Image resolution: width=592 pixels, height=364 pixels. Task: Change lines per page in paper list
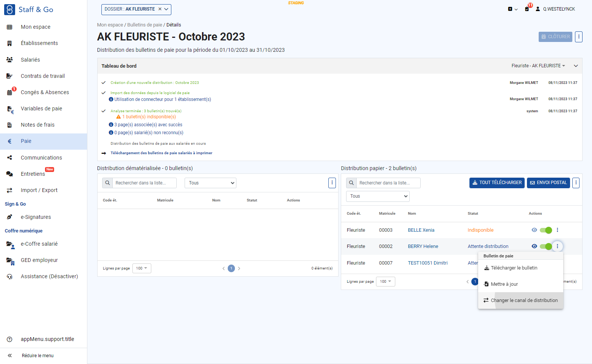(x=385, y=282)
